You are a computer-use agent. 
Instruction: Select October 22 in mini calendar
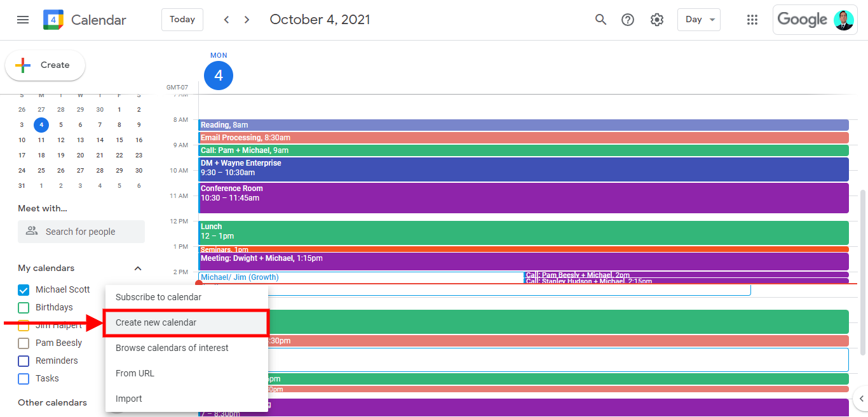click(119, 156)
